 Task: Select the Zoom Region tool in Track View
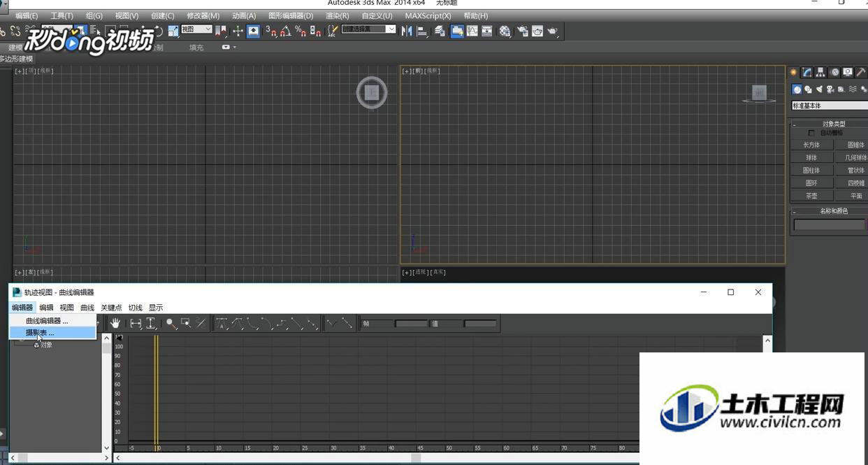[x=186, y=323]
